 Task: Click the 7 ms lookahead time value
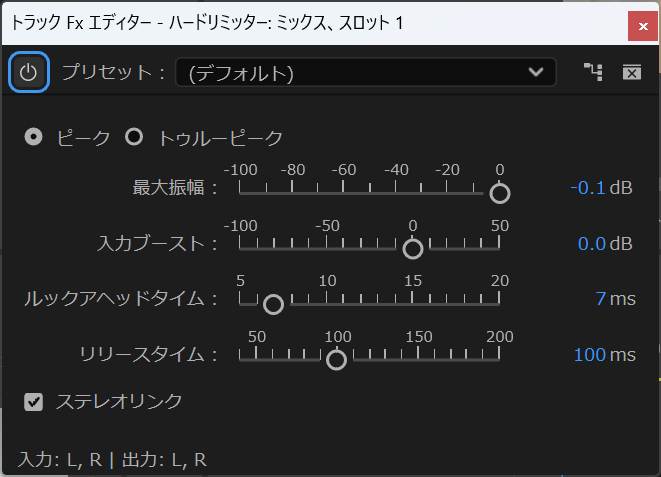click(x=600, y=299)
